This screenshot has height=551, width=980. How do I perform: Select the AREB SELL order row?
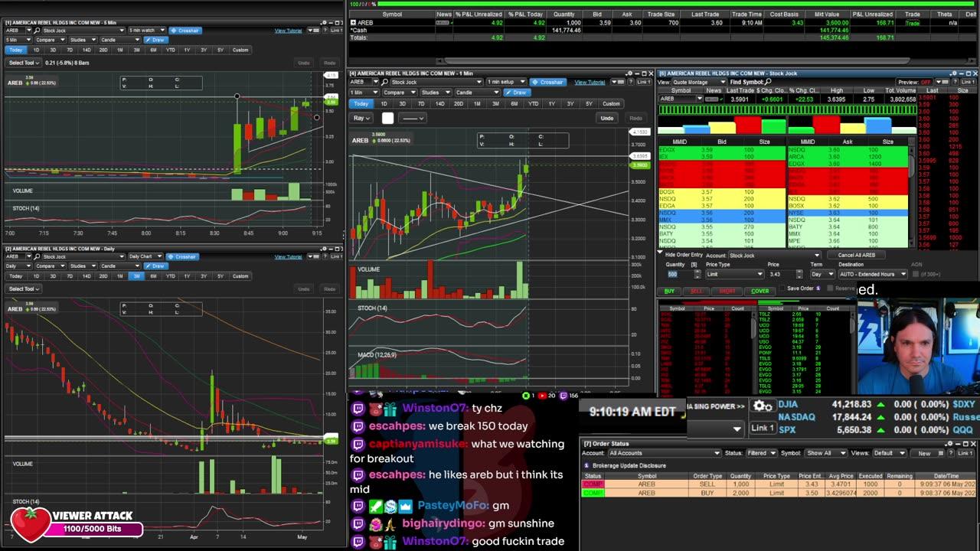tap(780, 484)
